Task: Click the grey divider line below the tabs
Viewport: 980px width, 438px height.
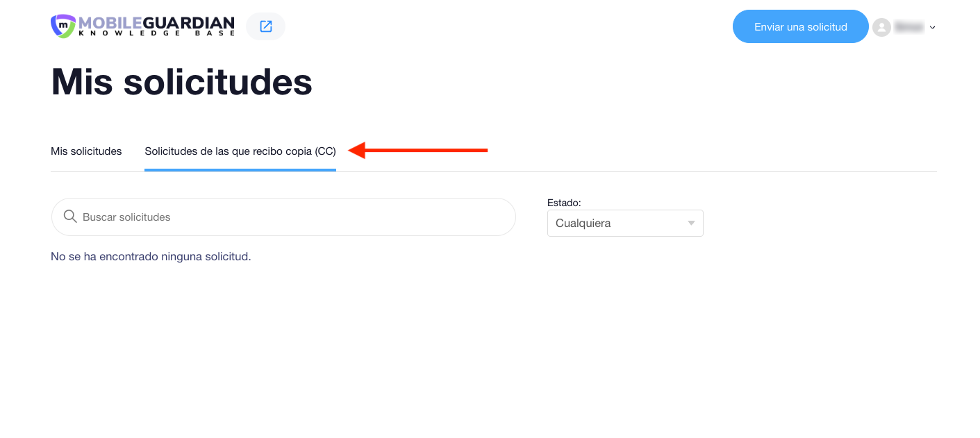Action: point(625,171)
